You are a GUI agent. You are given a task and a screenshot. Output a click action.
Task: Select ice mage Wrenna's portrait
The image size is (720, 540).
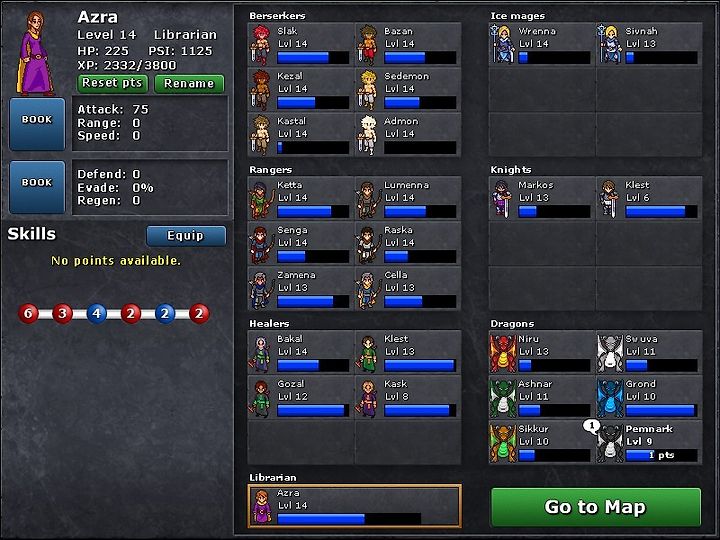coord(502,45)
